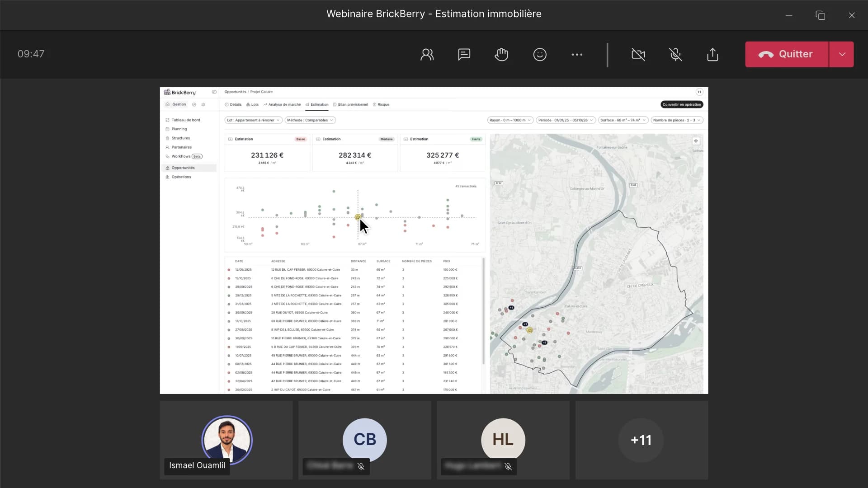This screenshot has width=868, height=488.
Task: Switch to the Bilan prévisionnel tab
Action: coord(350,104)
